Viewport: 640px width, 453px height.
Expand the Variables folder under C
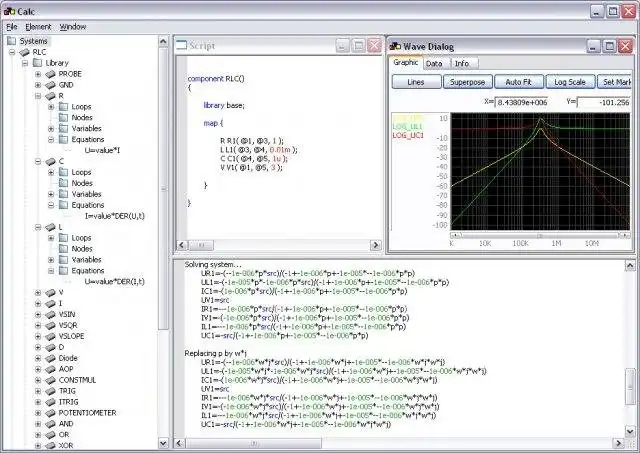pyautogui.click(x=51, y=194)
